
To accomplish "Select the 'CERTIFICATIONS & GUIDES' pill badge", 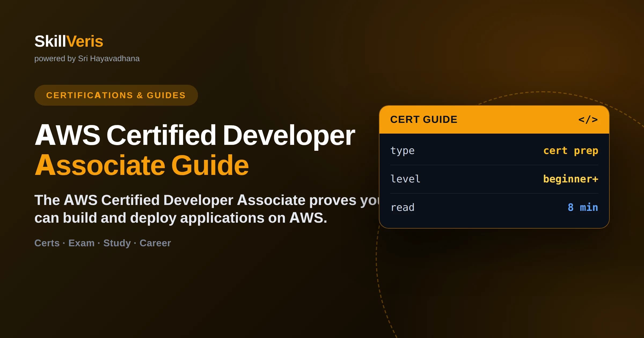I will [x=116, y=95].
